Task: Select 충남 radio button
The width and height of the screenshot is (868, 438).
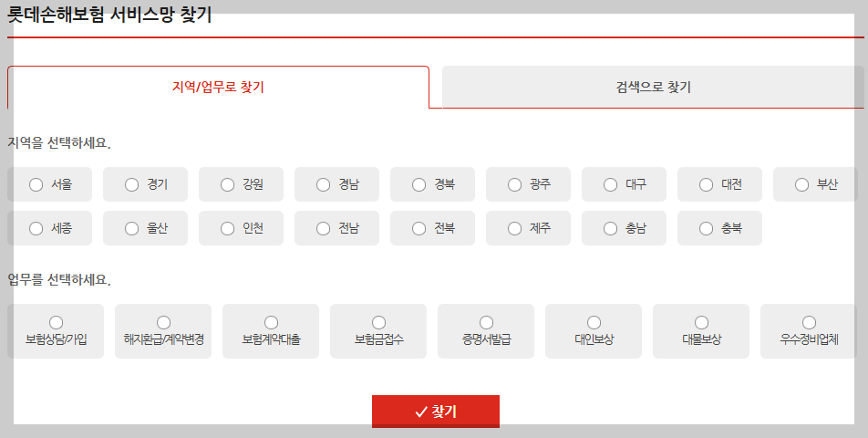Action: (x=611, y=228)
